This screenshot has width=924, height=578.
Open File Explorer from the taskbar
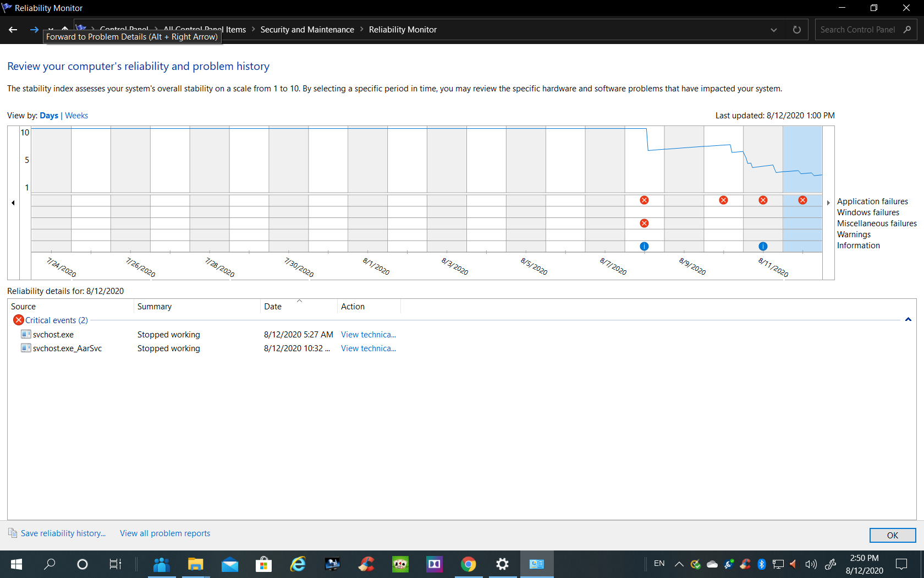tap(196, 564)
